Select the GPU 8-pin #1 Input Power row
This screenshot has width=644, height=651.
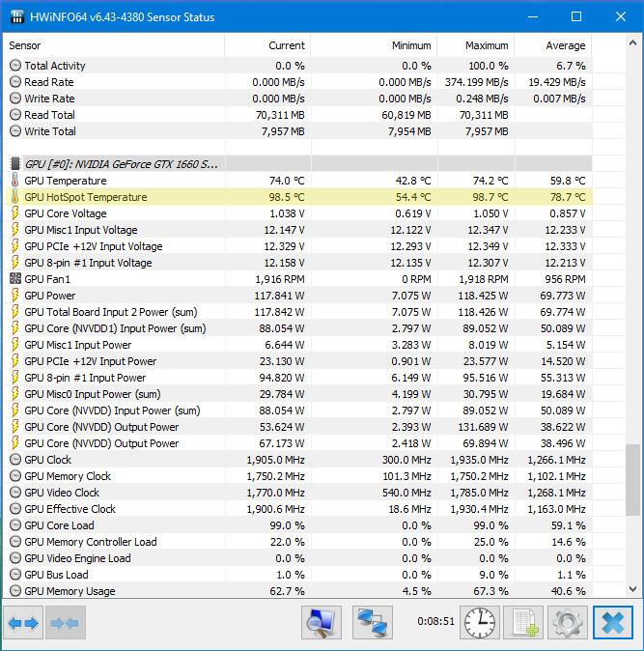297,378
